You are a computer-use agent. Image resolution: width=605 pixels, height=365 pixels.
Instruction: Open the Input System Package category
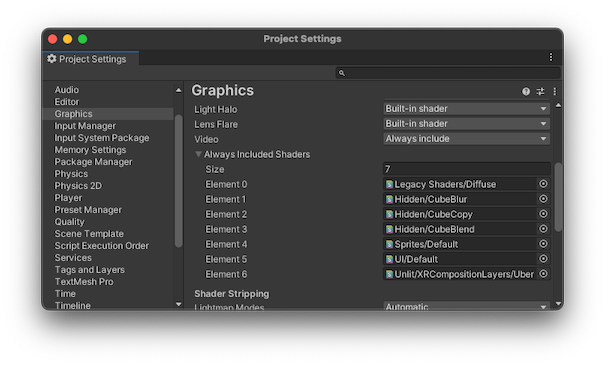(102, 138)
